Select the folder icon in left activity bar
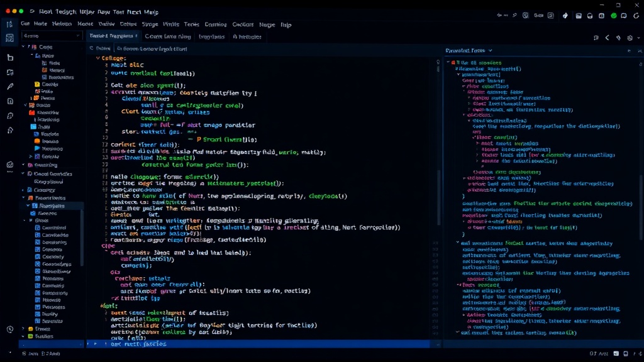This screenshot has width=644, height=362. [10, 58]
